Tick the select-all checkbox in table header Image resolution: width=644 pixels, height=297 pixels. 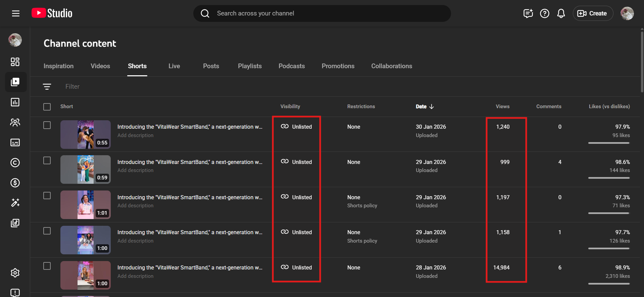(x=47, y=107)
